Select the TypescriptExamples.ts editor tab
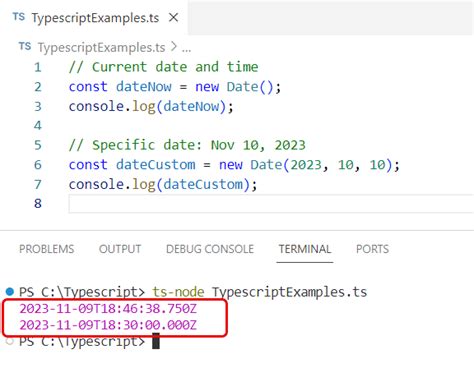474x368 pixels. point(94,17)
